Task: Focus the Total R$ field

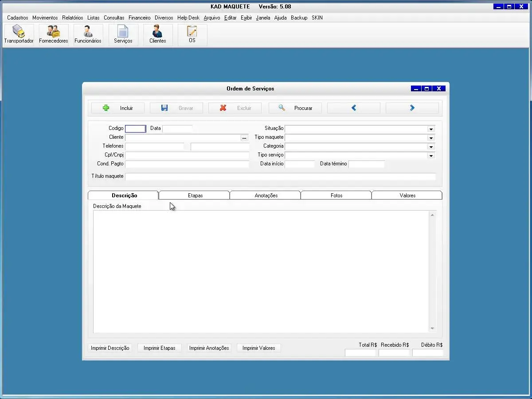Action: (x=360, y=353)
